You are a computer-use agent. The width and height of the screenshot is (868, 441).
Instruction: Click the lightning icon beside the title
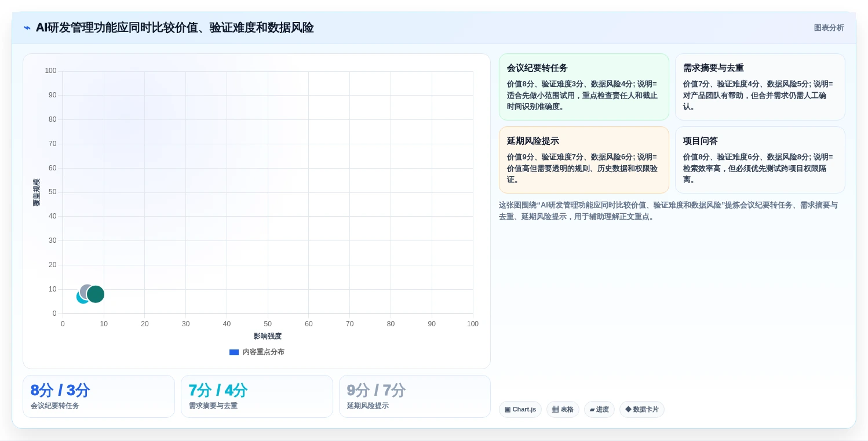pos(27,28)
